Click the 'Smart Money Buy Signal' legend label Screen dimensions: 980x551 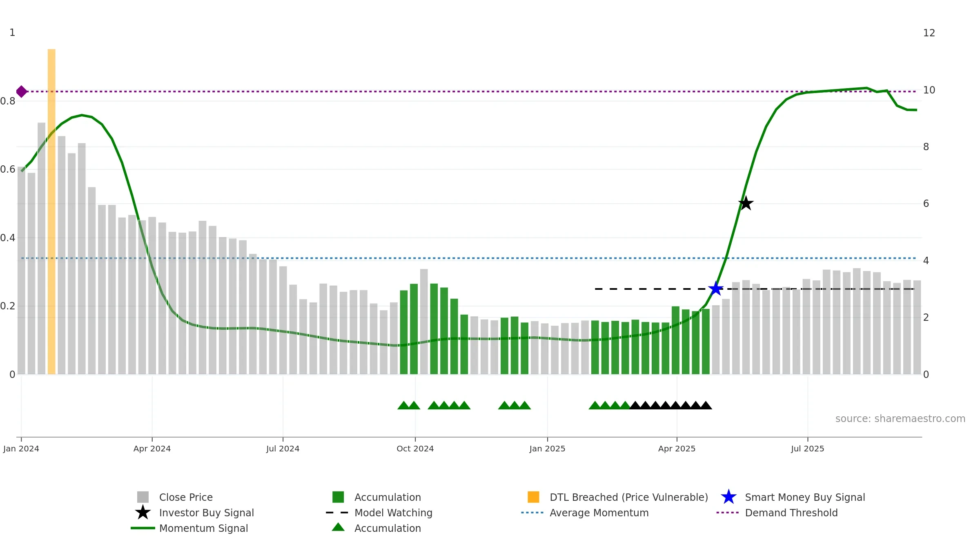coord(805,497)
